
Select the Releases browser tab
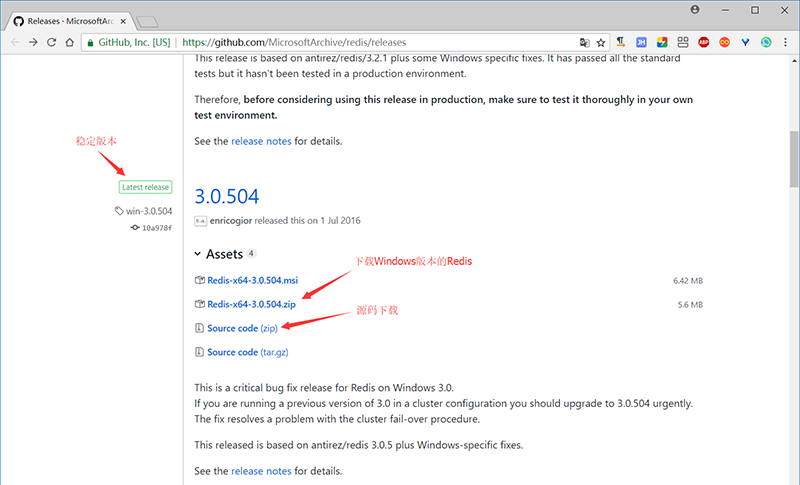tap(68, 19)
